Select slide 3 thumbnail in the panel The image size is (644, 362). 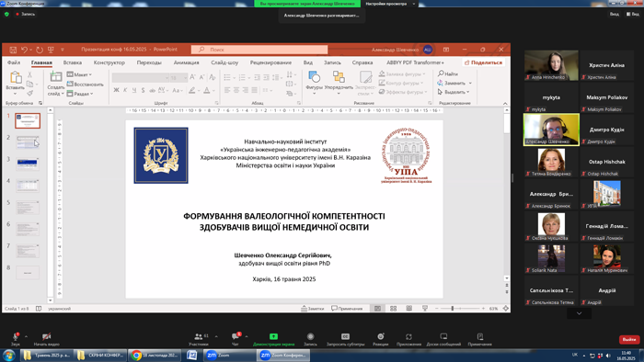tap(28, 164)
